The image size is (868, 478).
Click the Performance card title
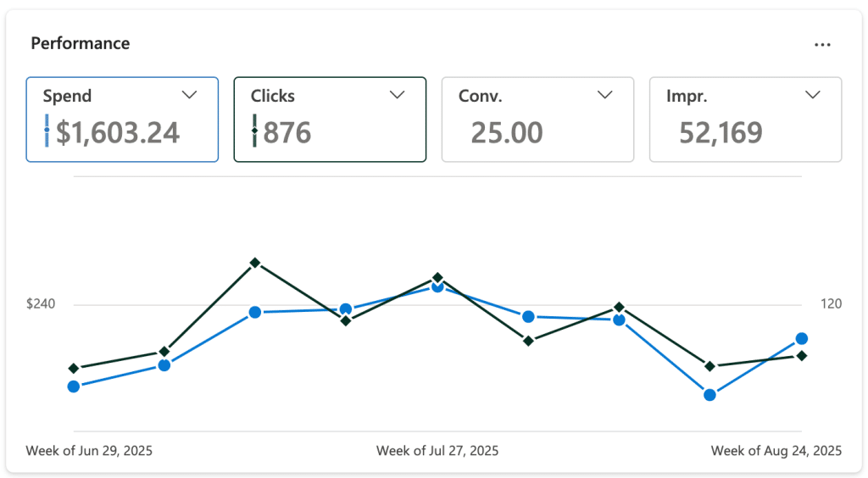(81, 43)
